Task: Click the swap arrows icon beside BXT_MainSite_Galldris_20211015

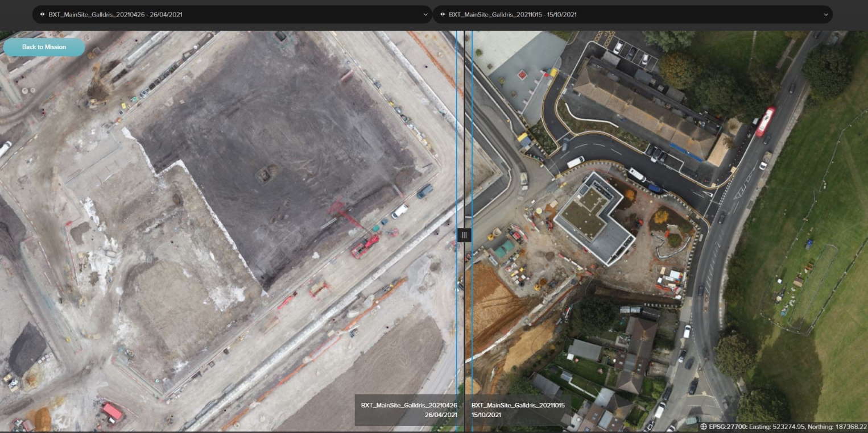Action: click(443, 14)
